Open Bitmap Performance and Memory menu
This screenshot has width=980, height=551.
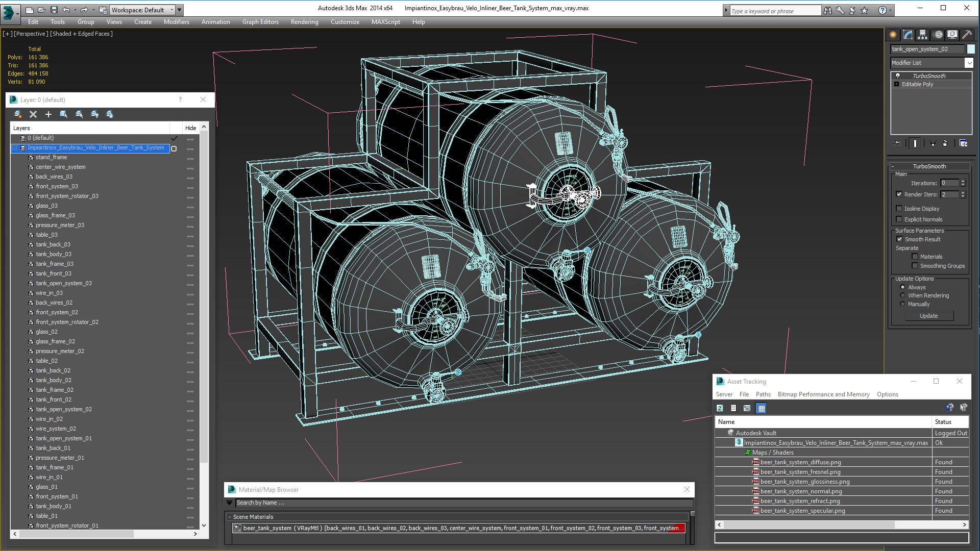823,394
